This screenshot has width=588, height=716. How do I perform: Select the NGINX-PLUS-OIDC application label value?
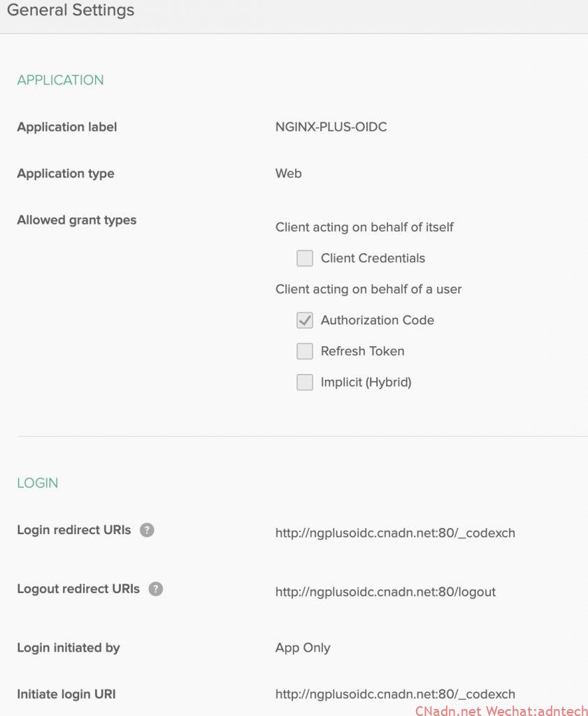331,127
